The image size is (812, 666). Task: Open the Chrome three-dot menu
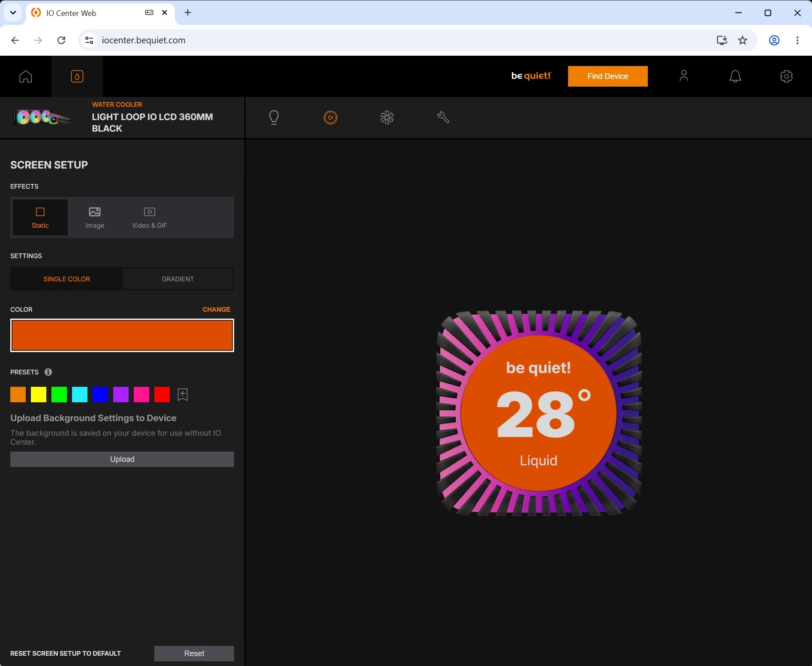tap(797, 40)
